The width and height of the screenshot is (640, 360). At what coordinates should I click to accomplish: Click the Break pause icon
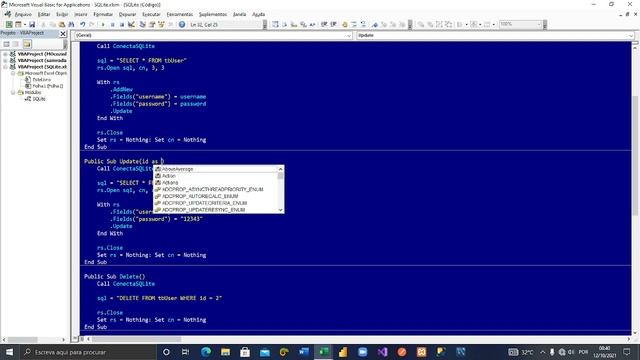pos(113,24)
